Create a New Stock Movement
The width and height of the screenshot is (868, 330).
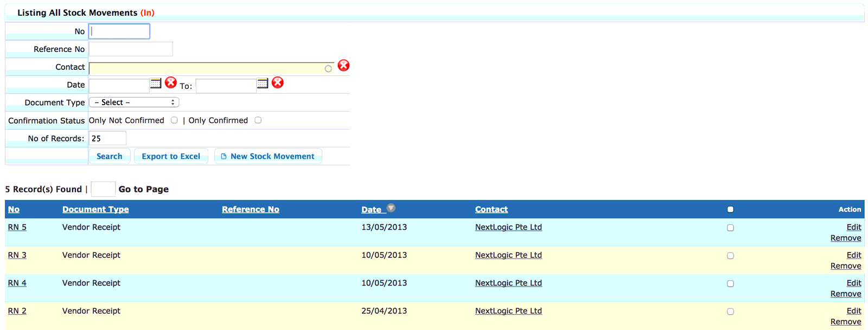(x=268, y=156)
